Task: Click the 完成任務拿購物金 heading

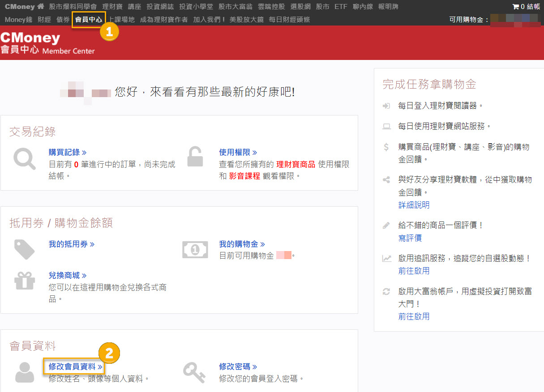Action: coord(429,84)
